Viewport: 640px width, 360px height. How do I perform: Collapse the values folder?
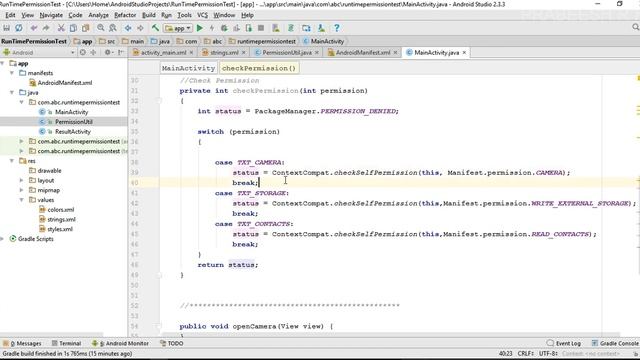pyautogui.click(x=22, y=200)
